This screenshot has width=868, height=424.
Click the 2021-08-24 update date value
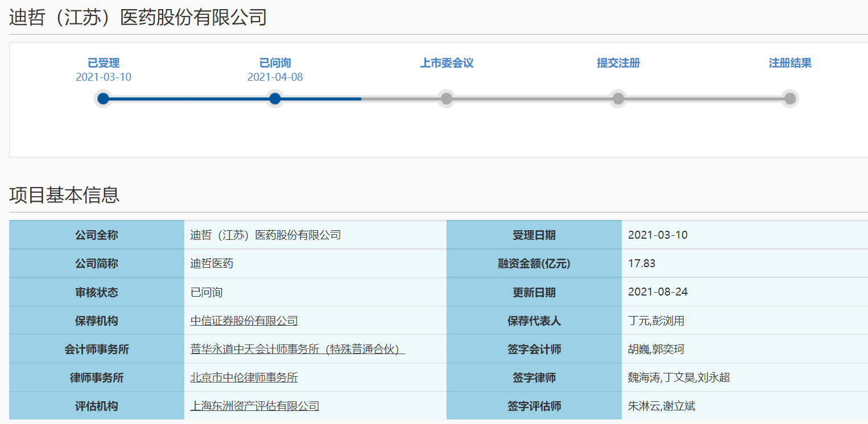pyautogui.click(x=658, y=292)
